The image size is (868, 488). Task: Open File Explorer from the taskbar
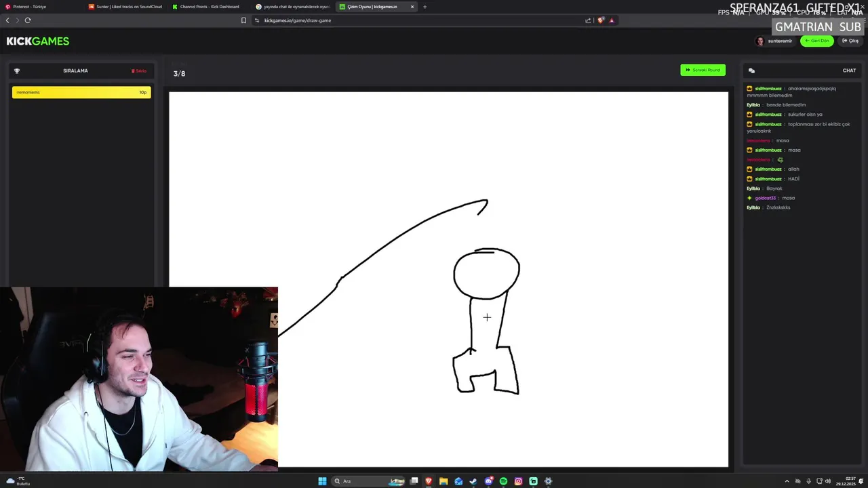(443, 481)
